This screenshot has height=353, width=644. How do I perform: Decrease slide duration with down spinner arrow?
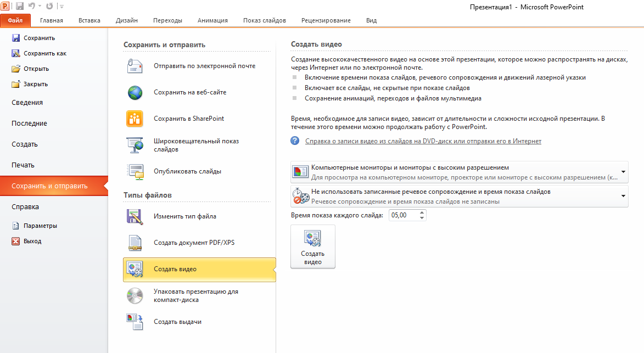pos(422,218)
